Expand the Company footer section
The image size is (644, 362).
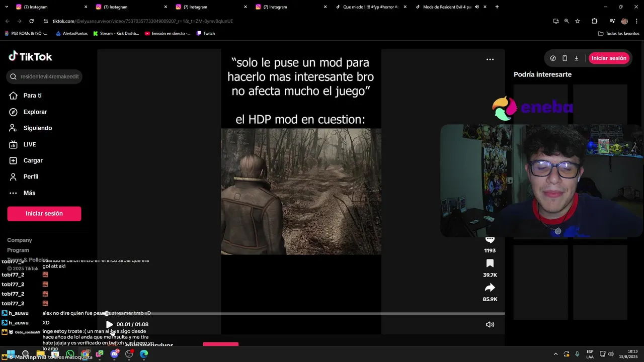coord(20,240)
